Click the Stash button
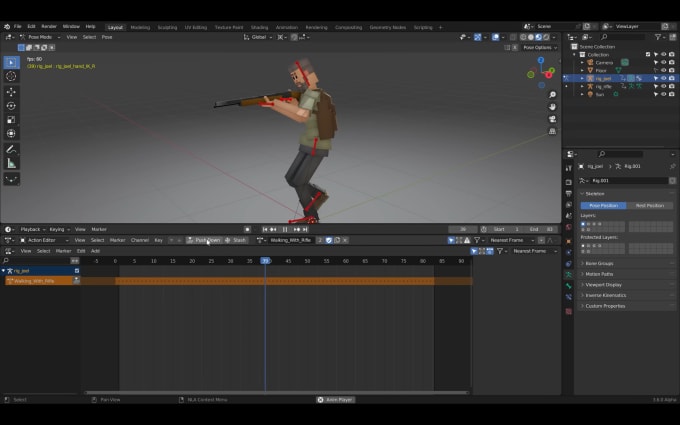 click(x=235, y=240)
